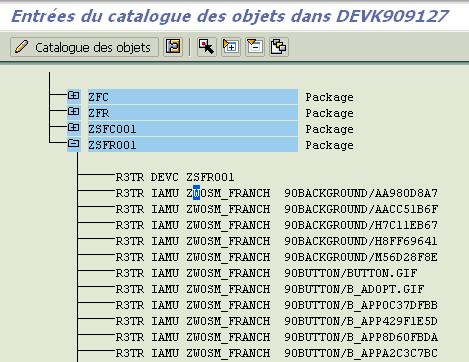Expand the ZSFC001 package node
The width and height of the screenshot is (469, 362).
[73, 128]
